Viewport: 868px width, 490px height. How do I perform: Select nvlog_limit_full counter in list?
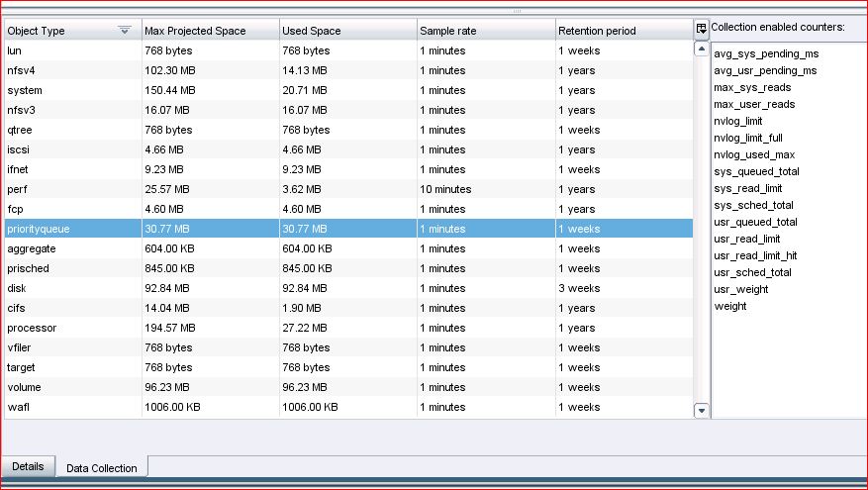(747, 138)
